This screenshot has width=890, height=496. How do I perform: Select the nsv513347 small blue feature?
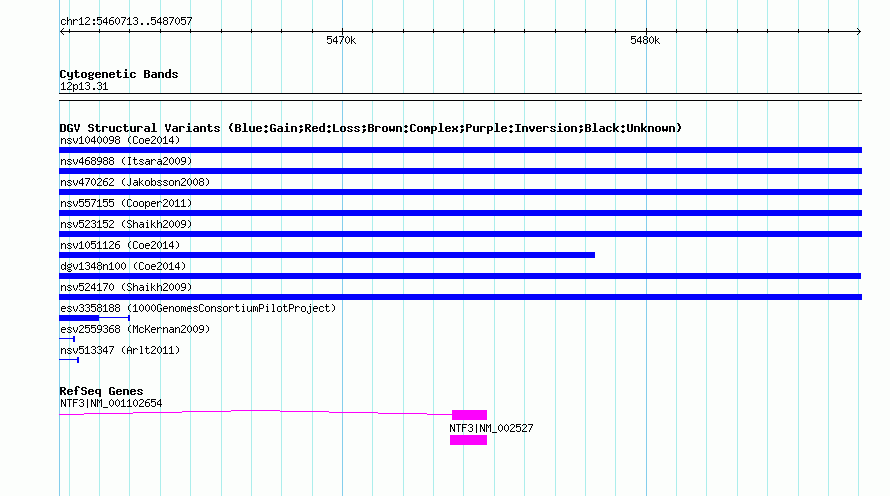click(x=69, y=360)
